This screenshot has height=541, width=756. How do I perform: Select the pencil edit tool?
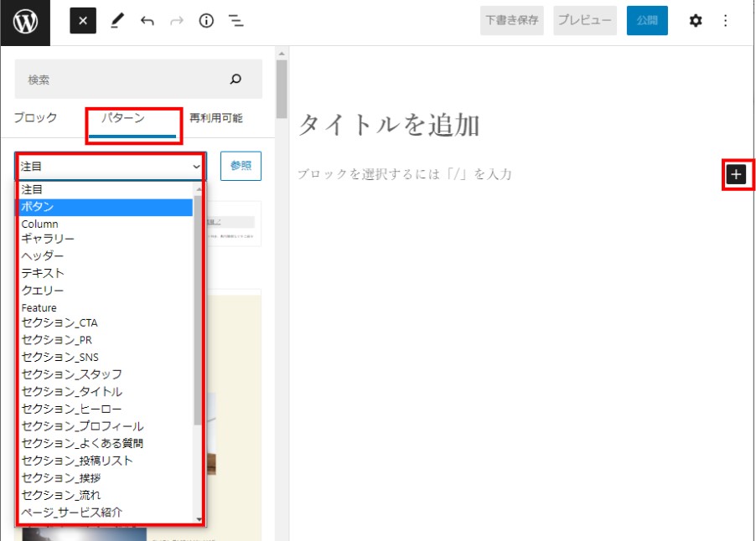pyautogui.click(x=117, y=21)
